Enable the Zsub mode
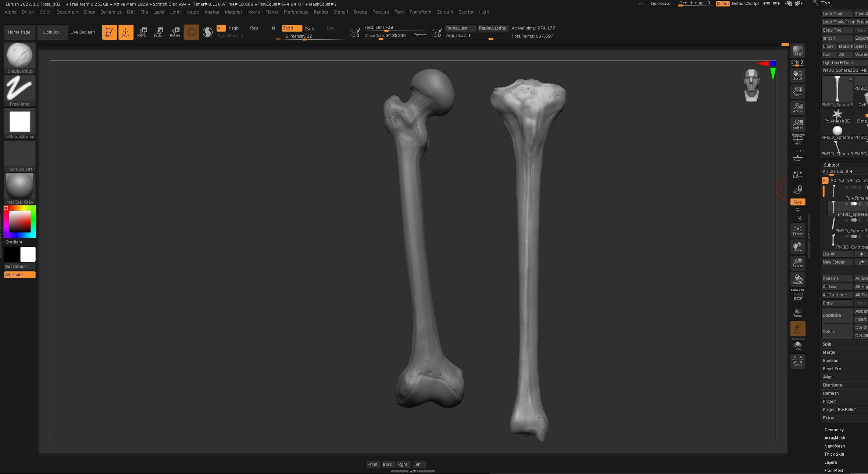The image size is (868, 474). click(x=309, y=28)
